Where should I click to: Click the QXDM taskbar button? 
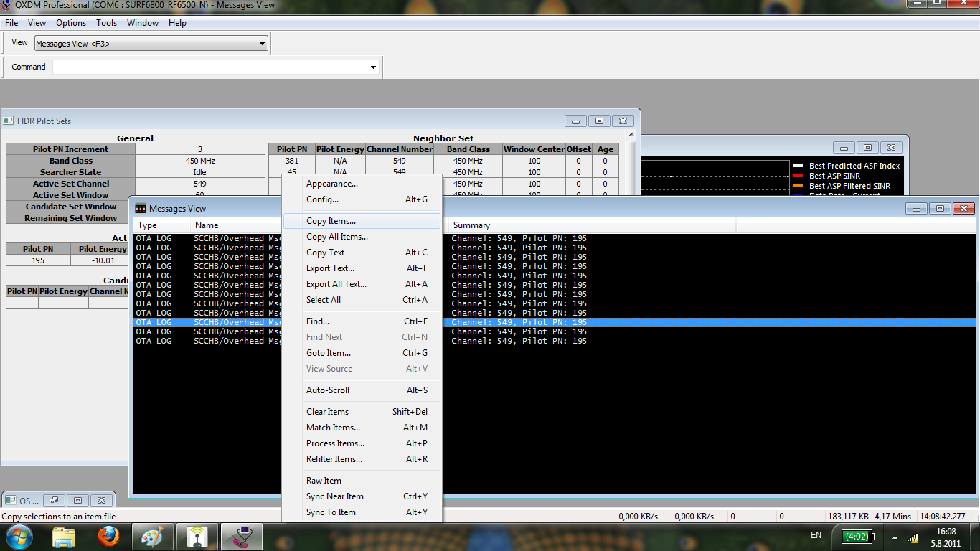point(242,537)
